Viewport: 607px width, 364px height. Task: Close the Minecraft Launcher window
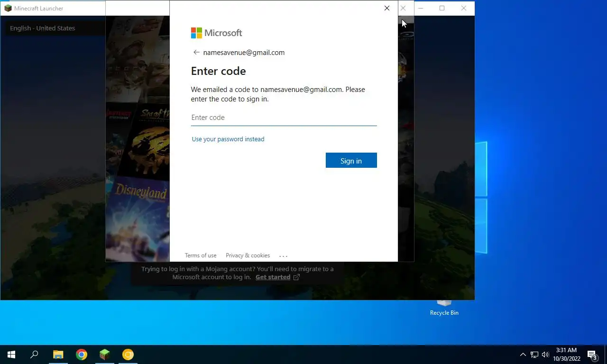click(x=464, y=8)
